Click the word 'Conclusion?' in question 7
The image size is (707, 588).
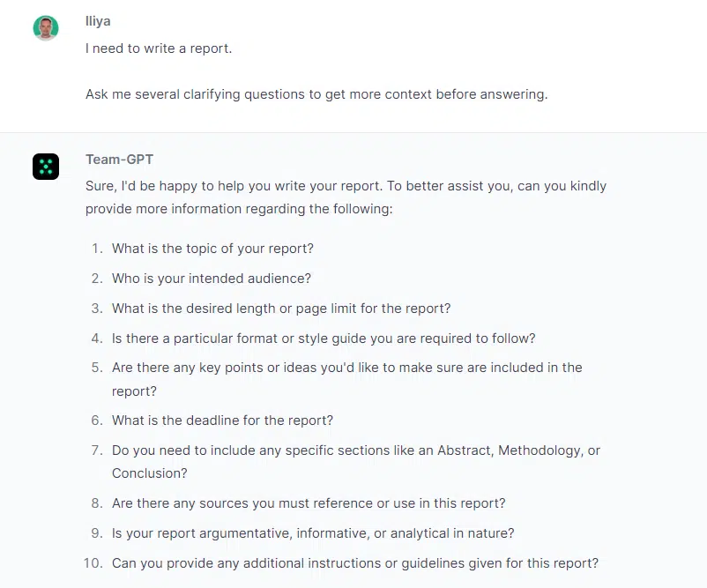coord(149,473)
